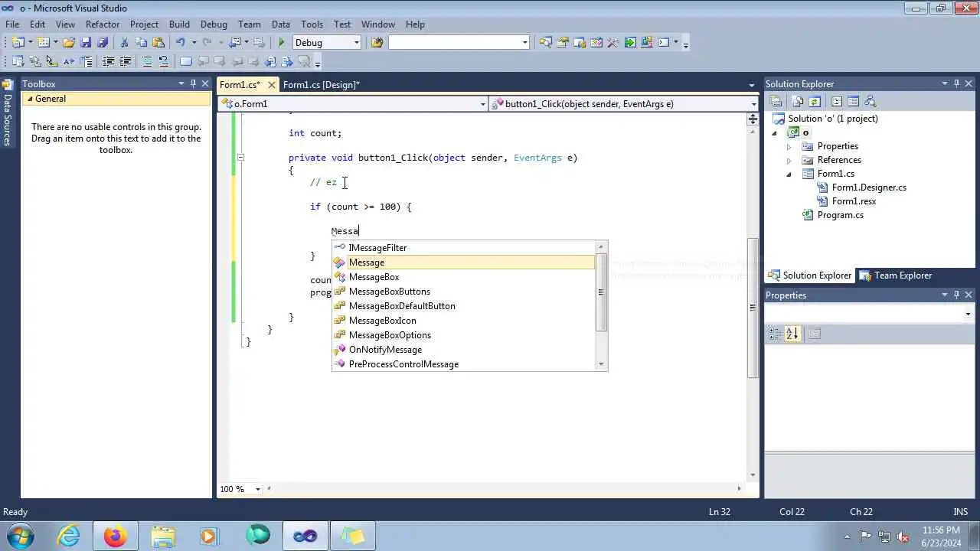Click the IntelliSense list scrollbar thumb
This screenshot has width=980, height=551.
point(601,292)
